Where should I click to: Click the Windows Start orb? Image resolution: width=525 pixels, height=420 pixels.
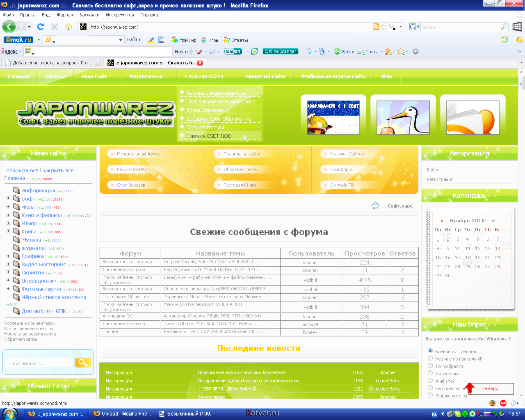10,413
